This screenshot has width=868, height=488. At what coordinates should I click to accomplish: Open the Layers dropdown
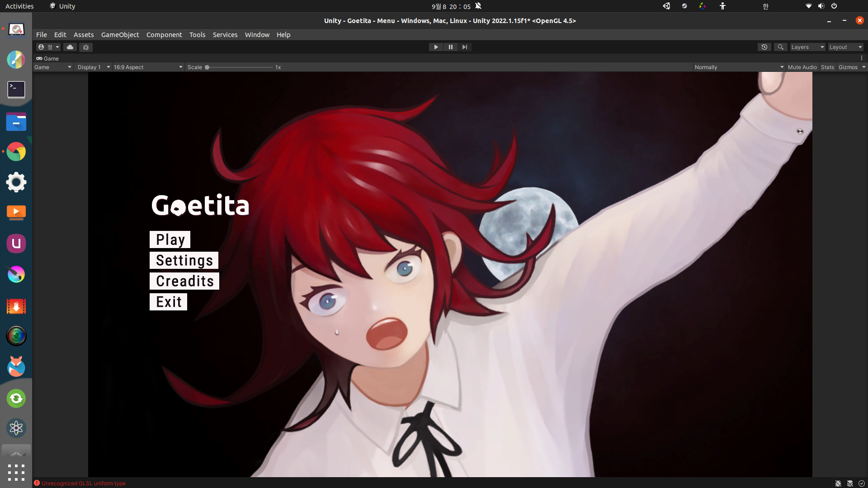point(807,47)
